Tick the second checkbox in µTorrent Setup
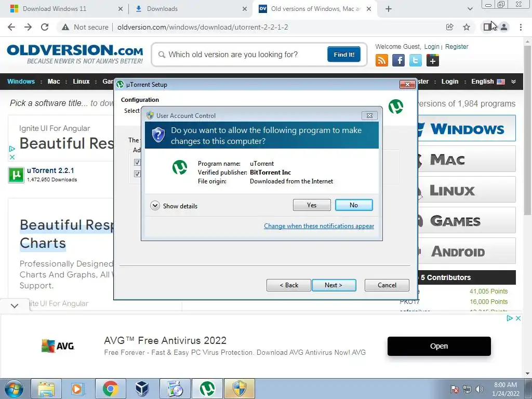Screen dimensions: 532x399 137,174
